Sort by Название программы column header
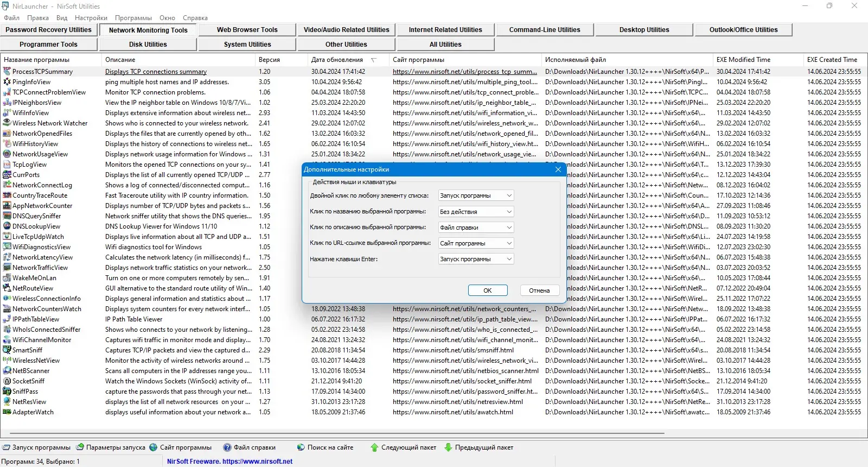This screenshot has width=868, height=467. (x=51, y=60)
